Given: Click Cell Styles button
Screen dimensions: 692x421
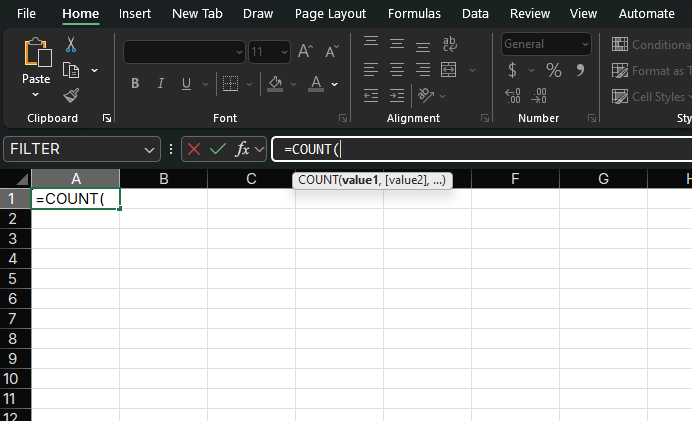Looking at the screenshot, I should [651, 97].
